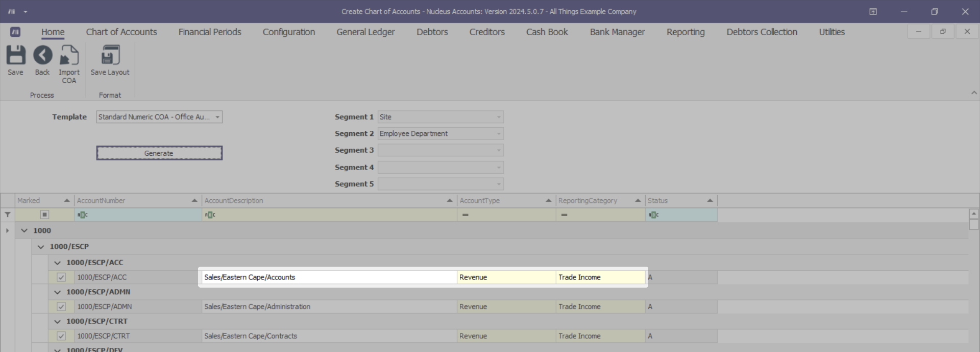Open the Template dropdown
Image resolution: width=980 pixels, height=352 pixels.
[217, 117]
